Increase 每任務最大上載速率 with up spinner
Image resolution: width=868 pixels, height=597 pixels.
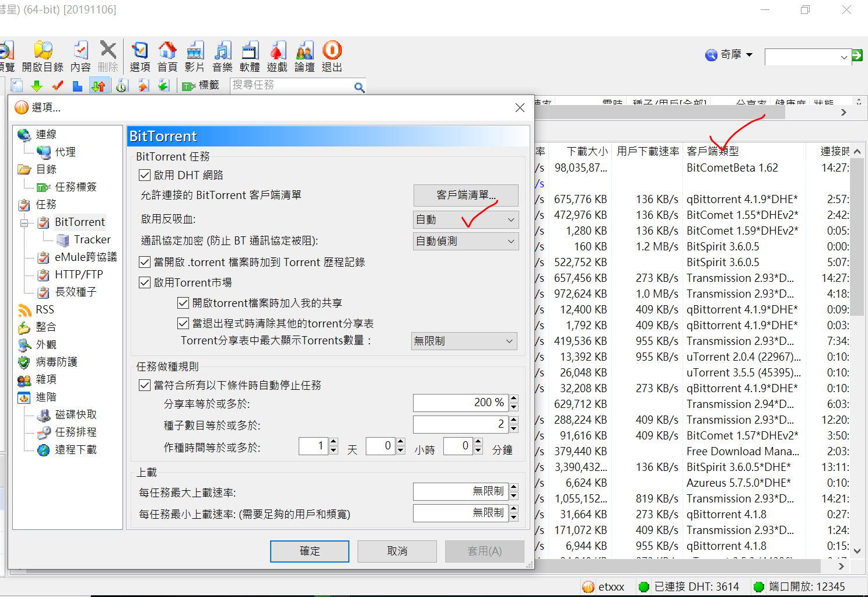click(514, 487)
